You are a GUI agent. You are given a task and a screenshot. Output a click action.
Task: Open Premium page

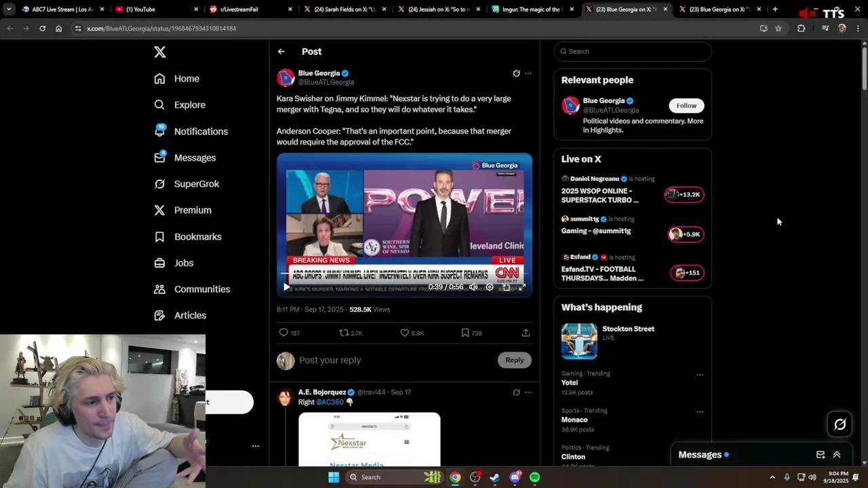[x=182, y=210]
